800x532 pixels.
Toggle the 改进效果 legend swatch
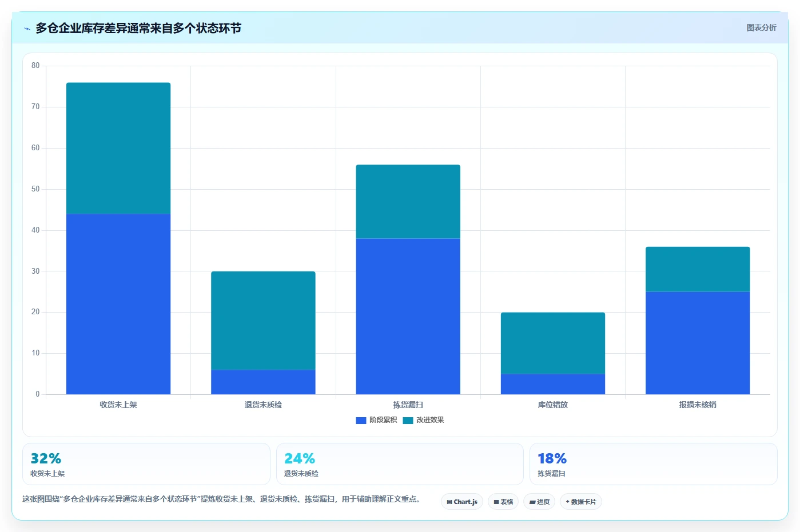pos(408,421)
